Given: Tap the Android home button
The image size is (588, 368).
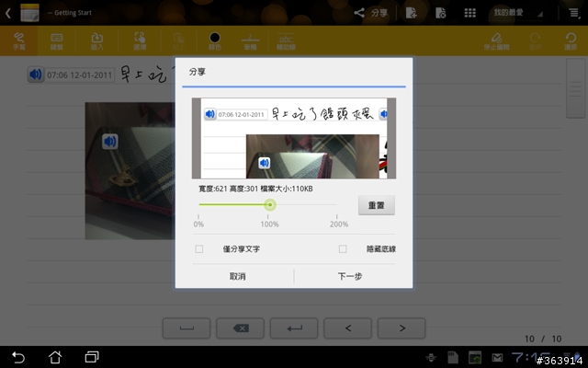Looking at the screenshot, I should pos(55,357).
